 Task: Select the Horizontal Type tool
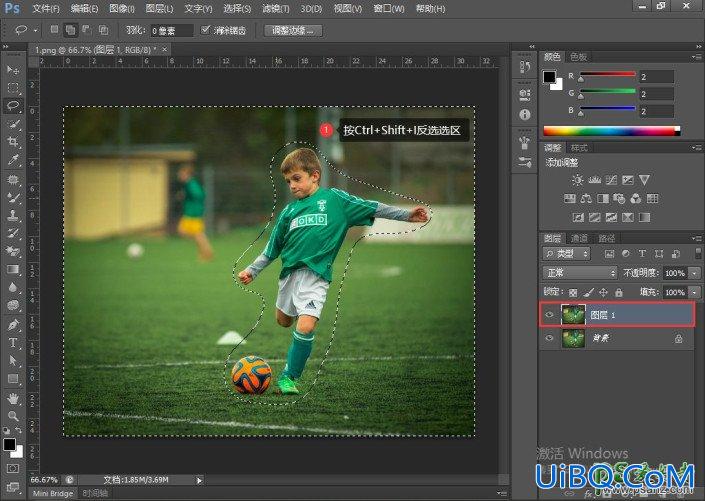tap(13, 343)
